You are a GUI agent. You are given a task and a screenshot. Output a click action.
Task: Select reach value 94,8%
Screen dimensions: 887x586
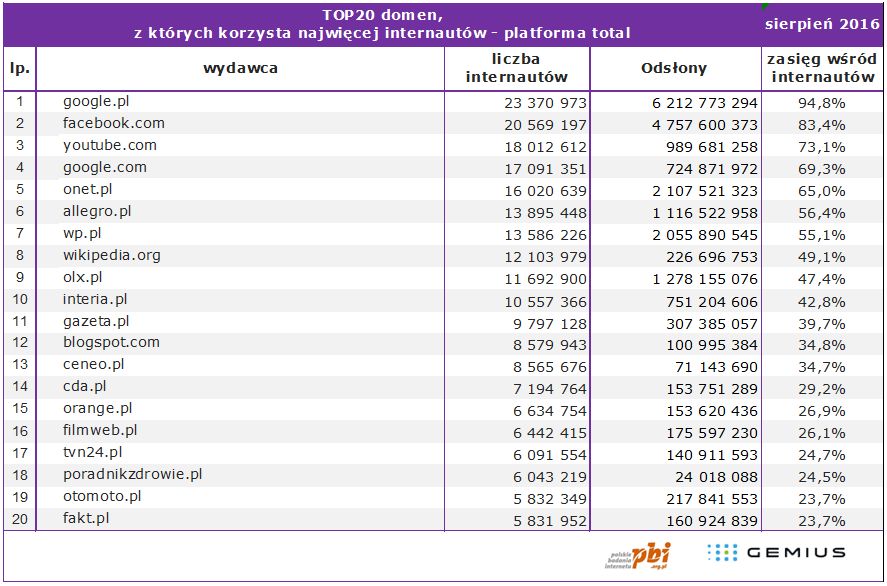[821, 104]
